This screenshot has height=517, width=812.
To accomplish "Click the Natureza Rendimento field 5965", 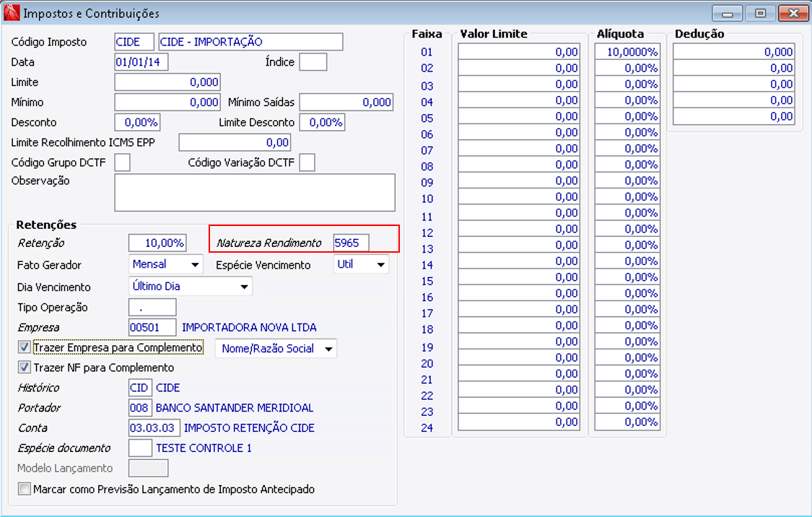I will click(x=351, y=243).
